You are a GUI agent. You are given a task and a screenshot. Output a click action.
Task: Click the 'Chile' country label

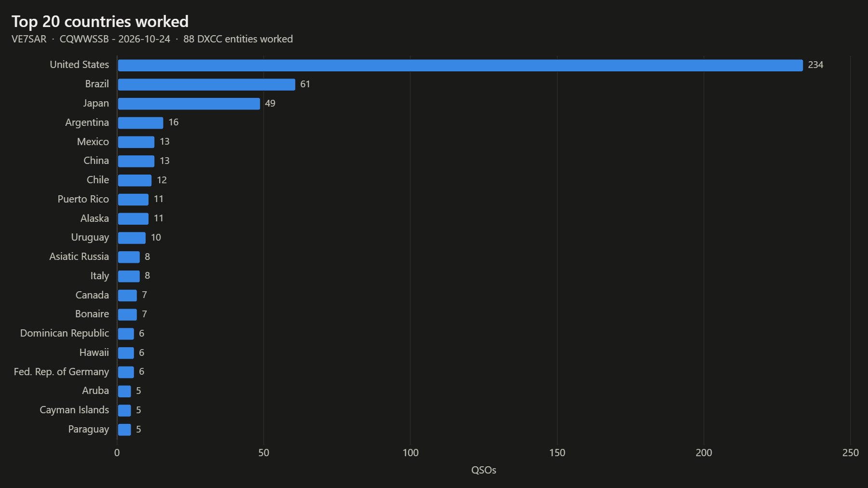(x=98, y=180)
